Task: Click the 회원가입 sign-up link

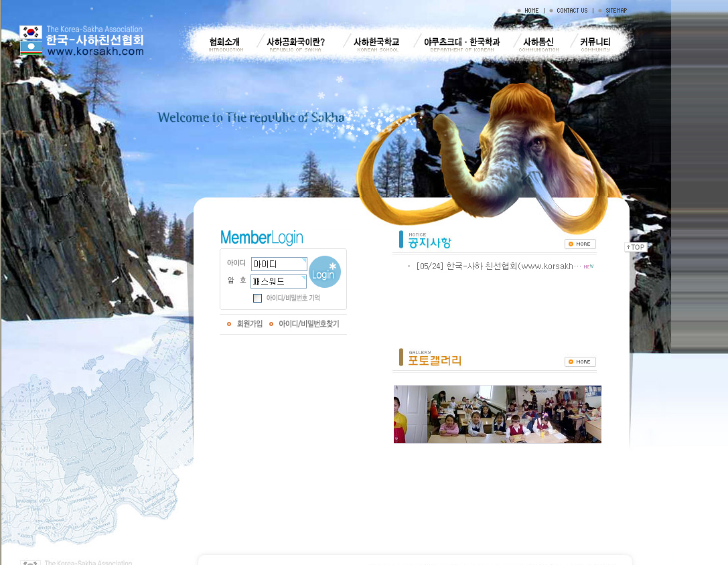Action: pyautogui.click(x=249, y=324)
